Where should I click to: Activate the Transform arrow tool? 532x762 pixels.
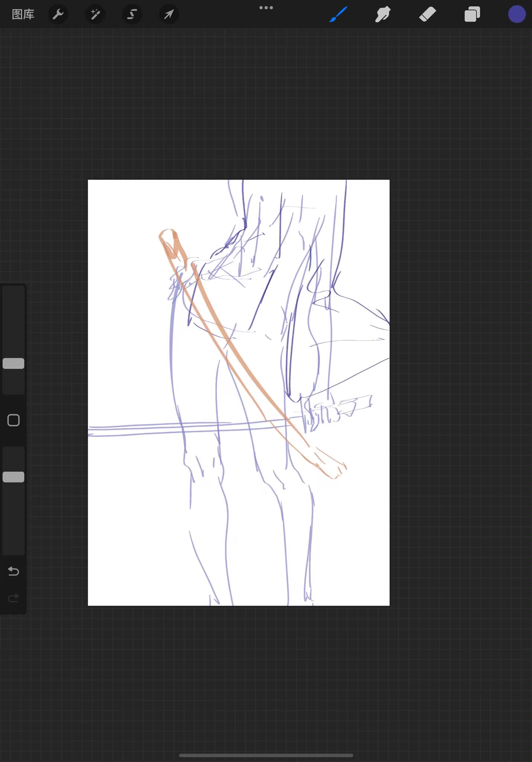pyautogui.click(x=169, y=15)
